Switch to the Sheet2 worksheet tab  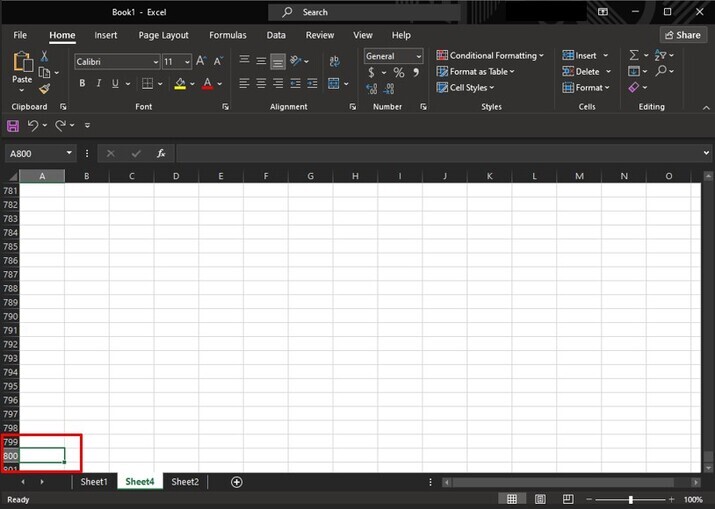click(185, 482)
